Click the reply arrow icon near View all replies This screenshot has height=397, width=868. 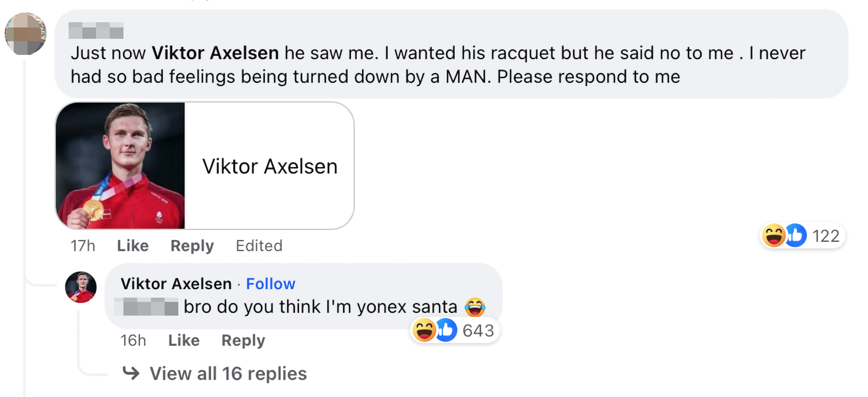pyautogui.click(x=131, y=373)
